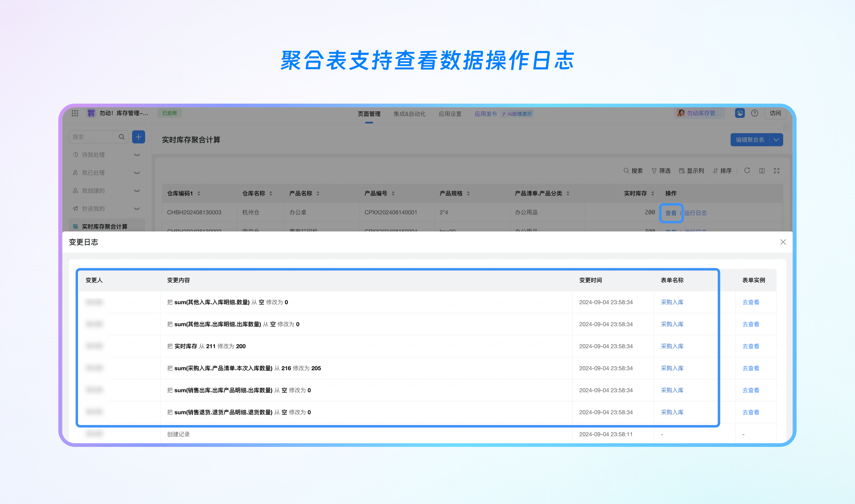Open the 显示列 column display tool

[691, 170]
